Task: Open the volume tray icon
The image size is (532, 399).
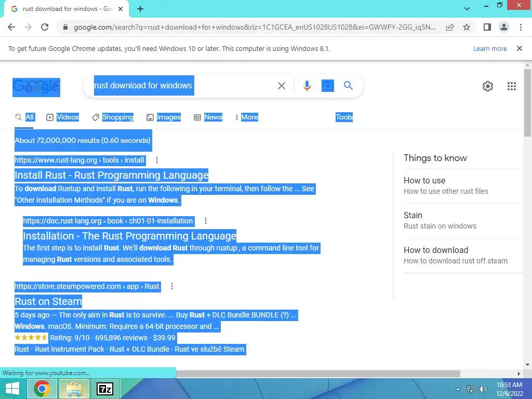Action: click(483, 389)
